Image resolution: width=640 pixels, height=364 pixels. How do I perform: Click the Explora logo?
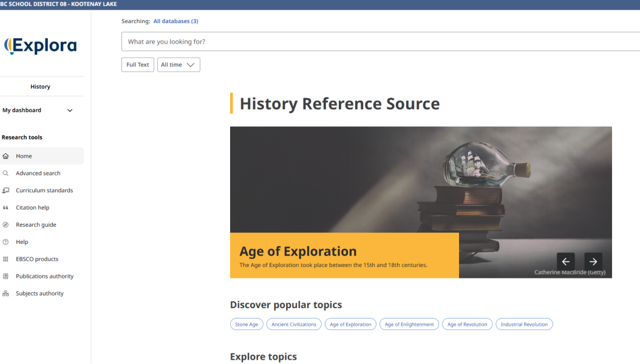(41, 45)
